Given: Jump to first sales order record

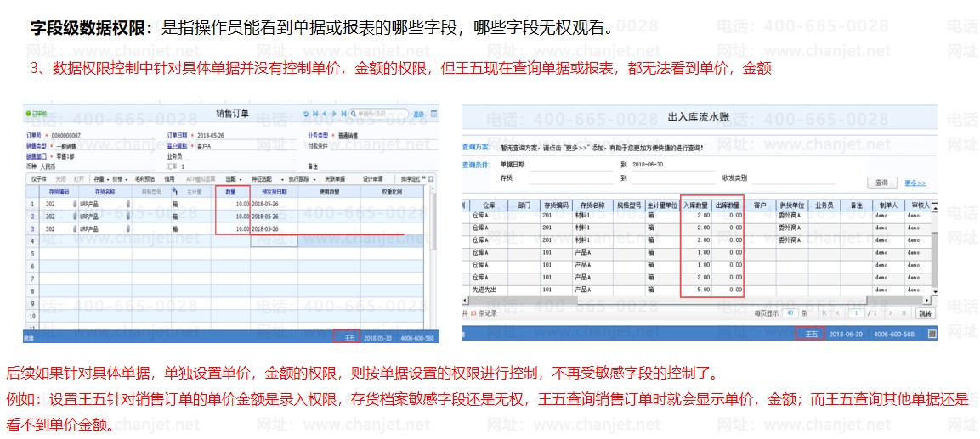Looking at the screenshot, I should 316,114.
